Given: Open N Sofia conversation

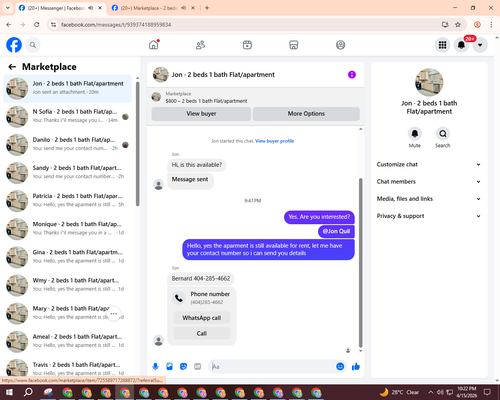Looking at the screenshot, I should click(67, 116).
